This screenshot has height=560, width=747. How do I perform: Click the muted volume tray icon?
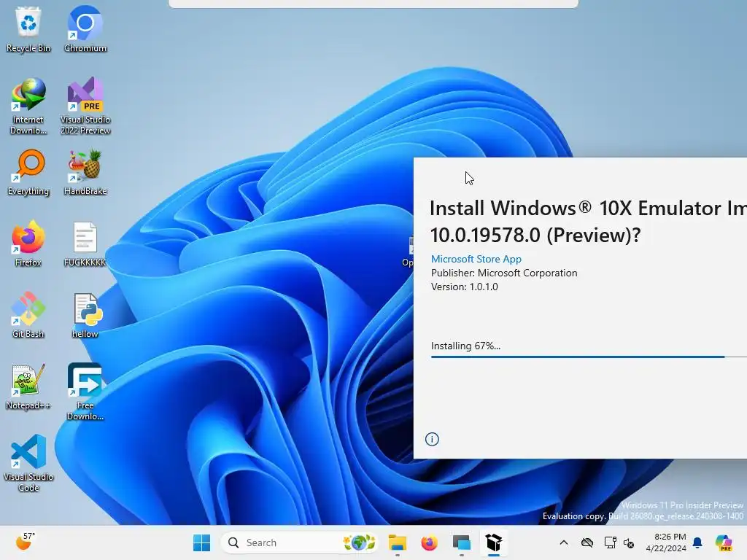point(629,542)
